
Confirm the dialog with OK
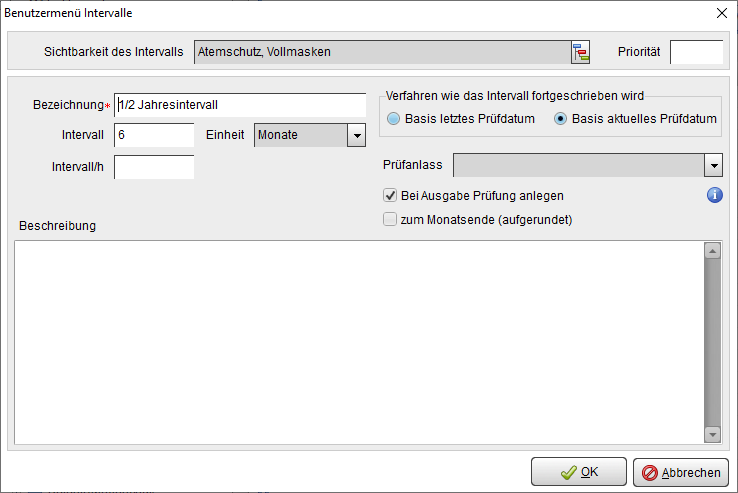(579, 472)
